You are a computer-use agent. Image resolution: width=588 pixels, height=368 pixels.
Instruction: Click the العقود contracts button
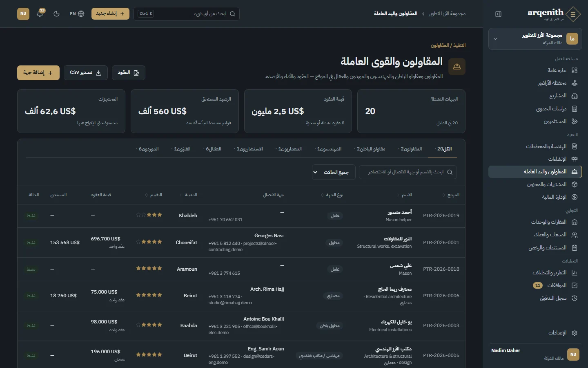click(129, 73)
